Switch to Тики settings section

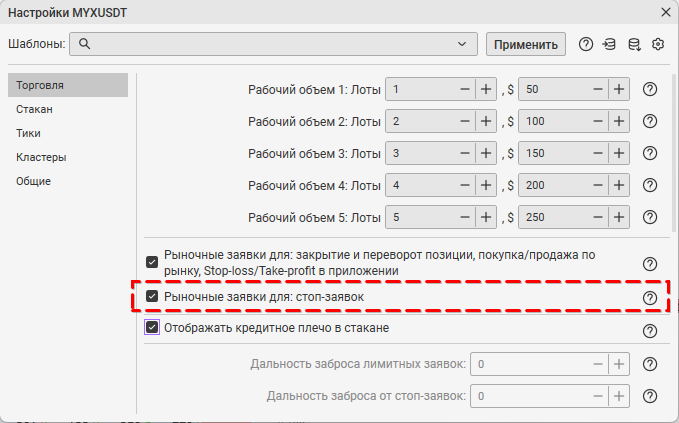pos(68,133)
